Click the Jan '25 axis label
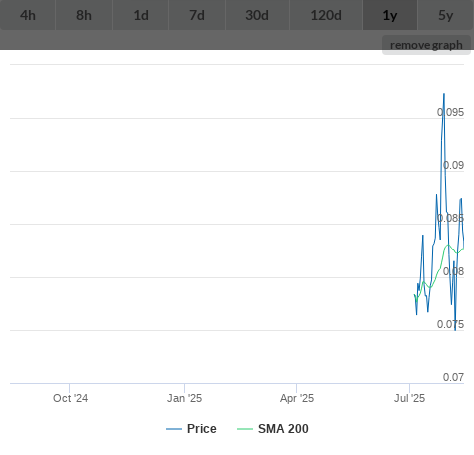 point(184,398)
